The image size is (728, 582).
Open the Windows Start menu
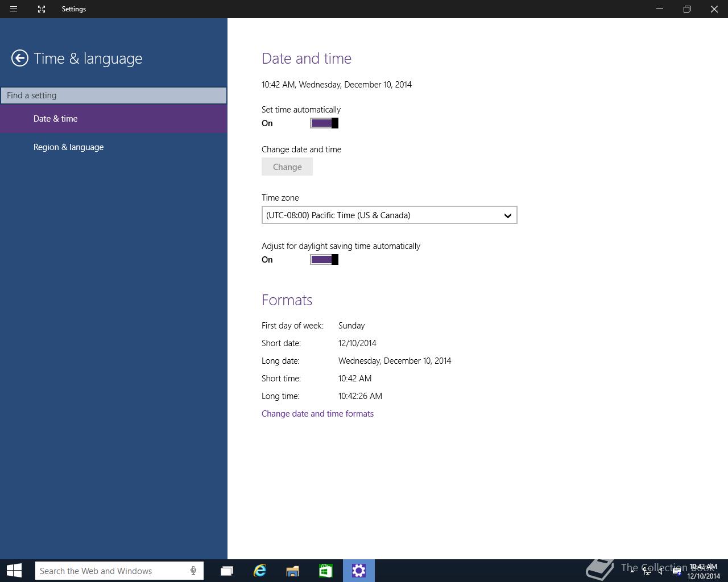(14, 571)
